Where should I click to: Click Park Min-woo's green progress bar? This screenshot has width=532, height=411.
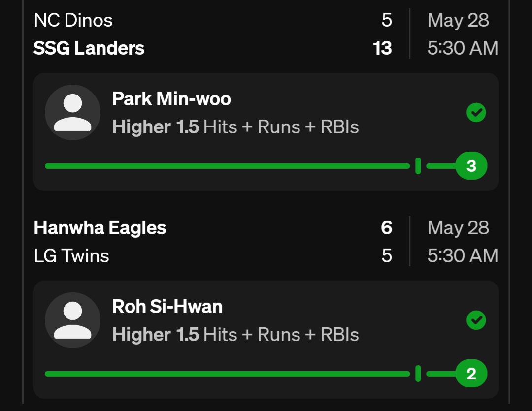coord(227,166)
